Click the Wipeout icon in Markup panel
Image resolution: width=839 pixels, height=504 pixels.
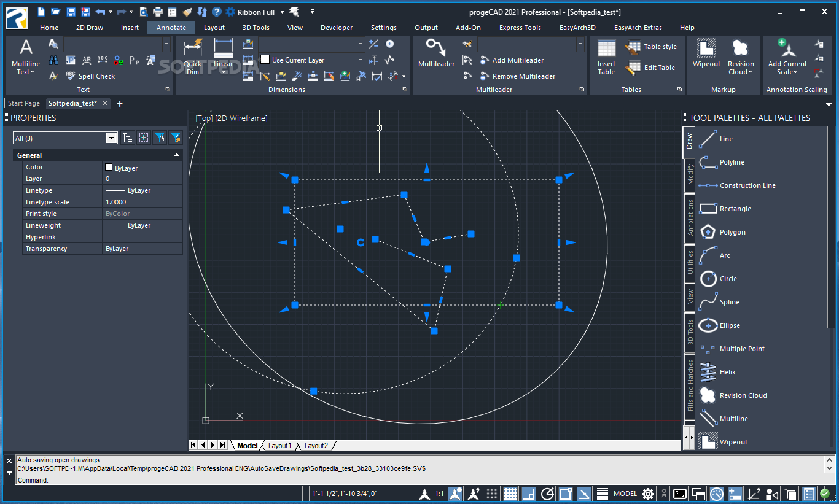pos(706,48)
